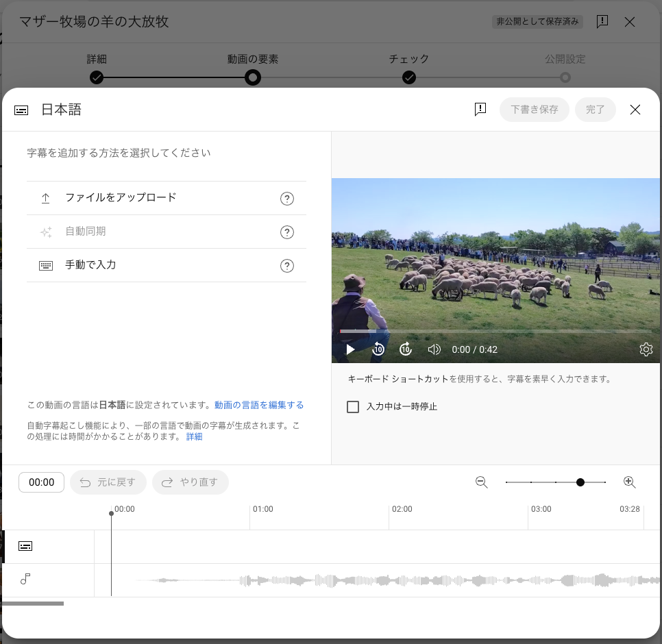Mute the video using the volume icon
Viewport: 662px width, 644px height.
(434, 349)
